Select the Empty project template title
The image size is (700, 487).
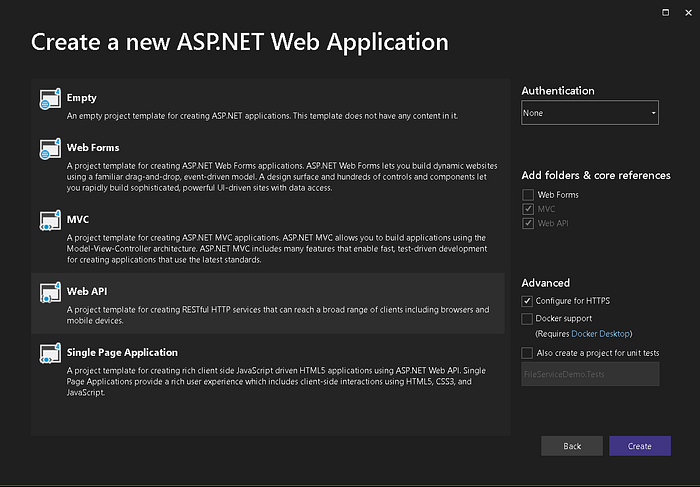pyautogui.click(x=82, y=98)
